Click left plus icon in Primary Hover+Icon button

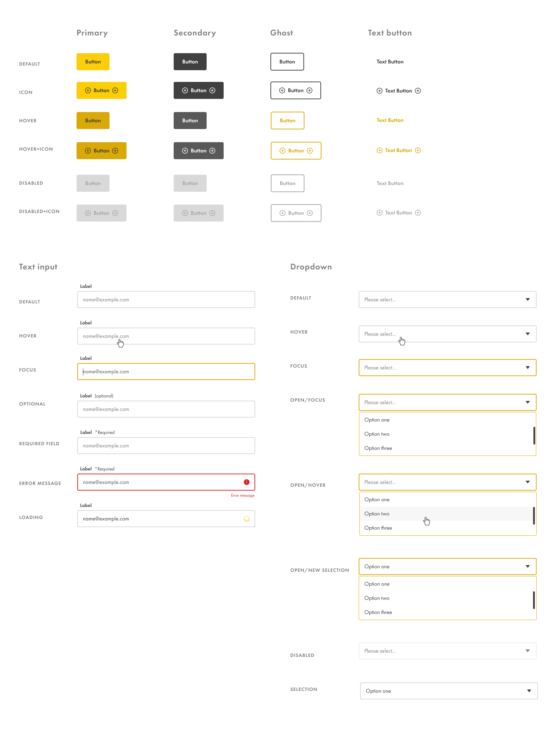(x=88, y=151)
